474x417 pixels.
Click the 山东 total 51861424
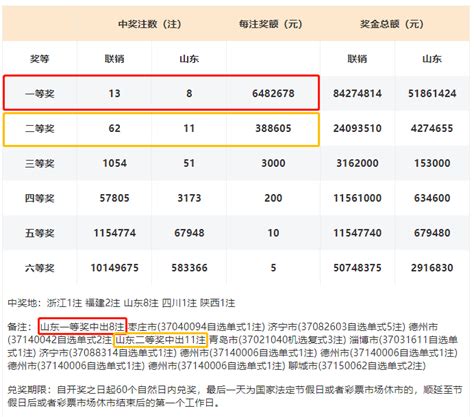pos(432,93)
